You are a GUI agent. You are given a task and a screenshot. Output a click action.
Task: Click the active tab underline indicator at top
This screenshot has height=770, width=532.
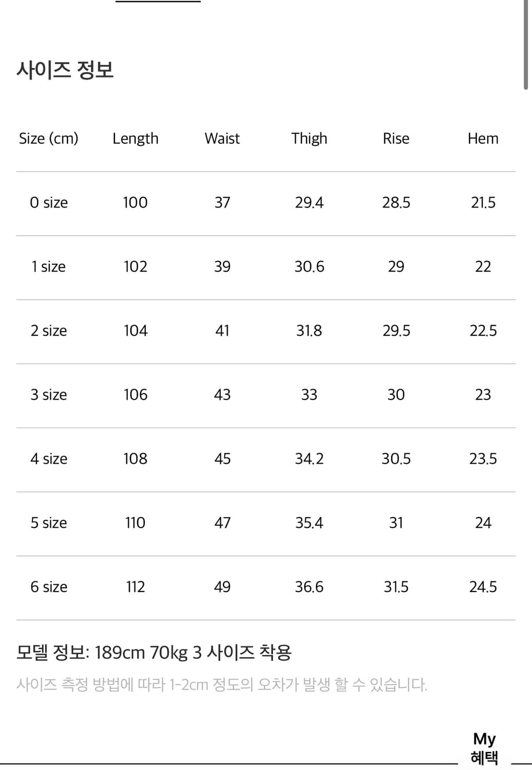(158, 2)
